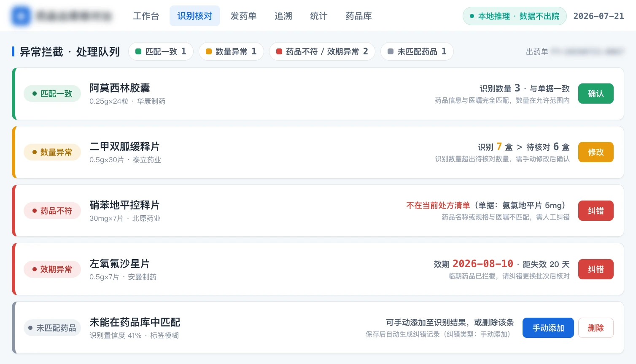
Task: Open the 药品库 tab
Action: coord(358,16)
